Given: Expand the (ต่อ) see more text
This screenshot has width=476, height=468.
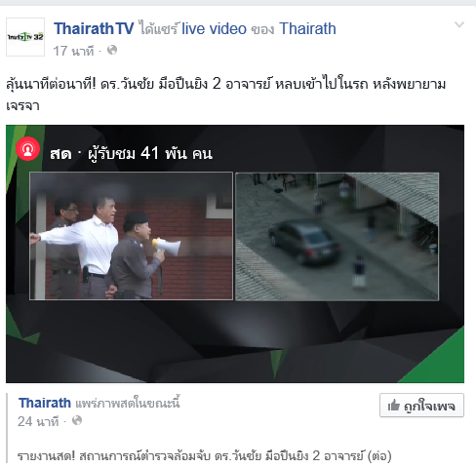Looking at the screenshot, I should [379, 456].
